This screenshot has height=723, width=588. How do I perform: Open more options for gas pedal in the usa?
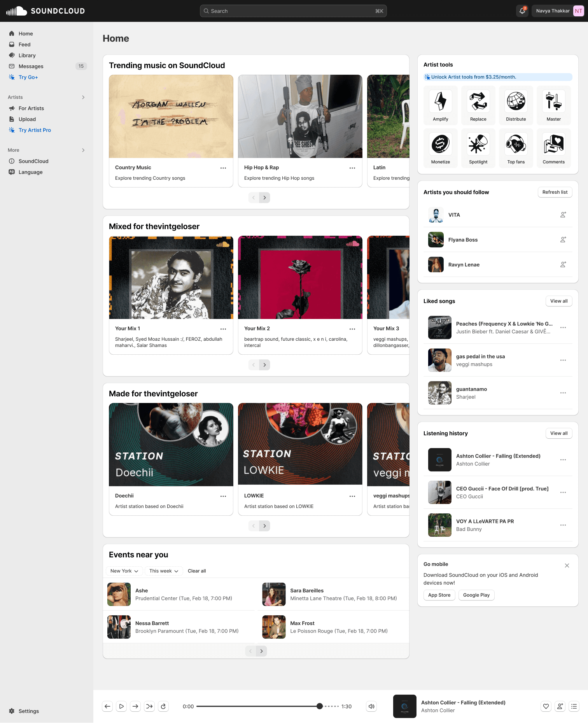[563, 360]
